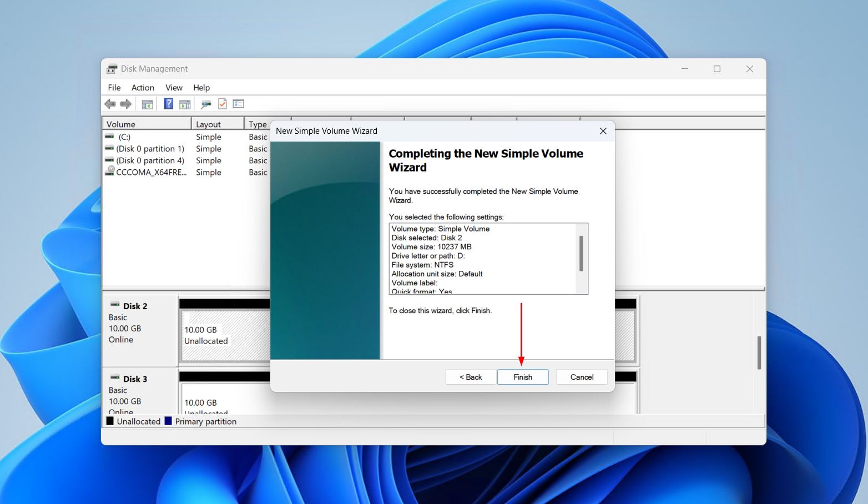868x504 pixels.
Task: Click the Disk 3 drive icon in lower pane
Action: click(x=115, y=377)
